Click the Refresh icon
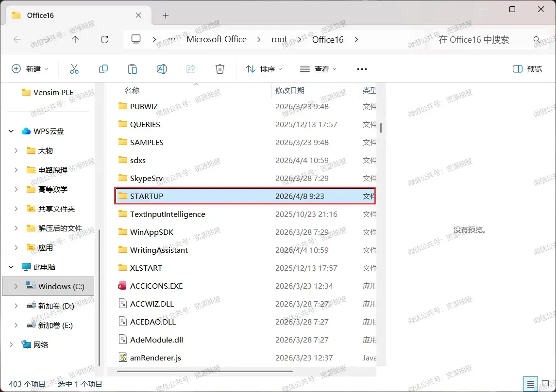The height and width of the screenshot is (392, 556). tap(104, 39)
